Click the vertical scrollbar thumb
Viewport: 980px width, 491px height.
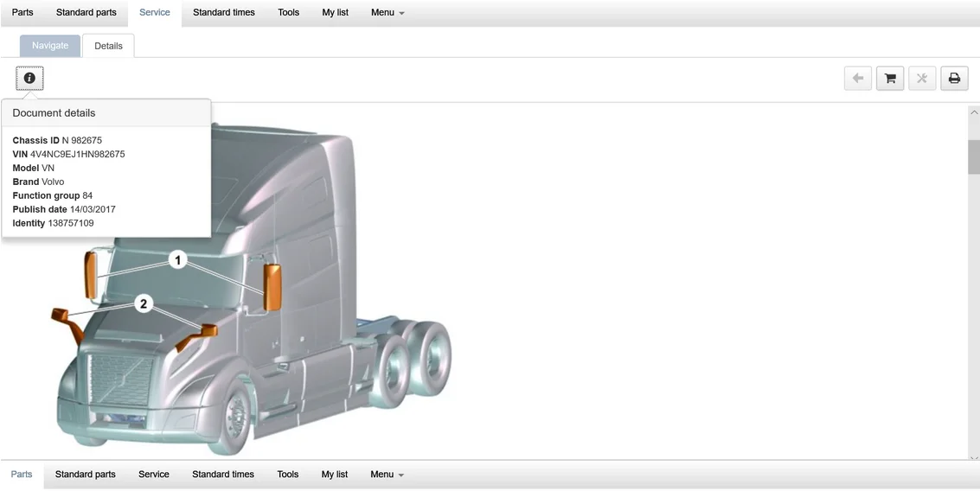(973, 156)
